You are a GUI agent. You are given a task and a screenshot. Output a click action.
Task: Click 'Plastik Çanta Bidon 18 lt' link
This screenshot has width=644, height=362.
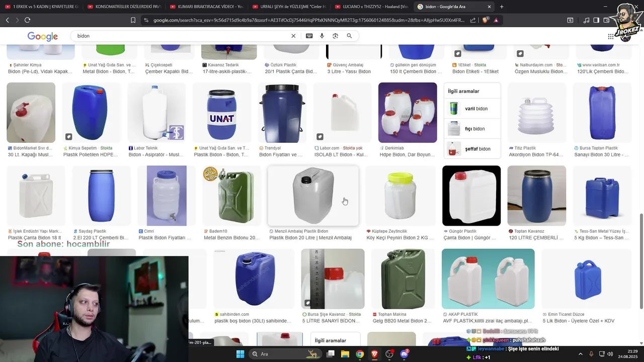point(34,238)
